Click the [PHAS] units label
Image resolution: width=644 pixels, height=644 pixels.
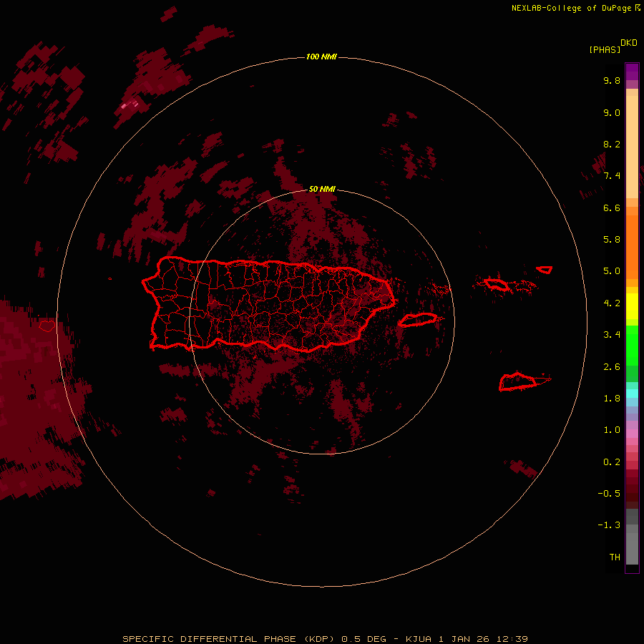click(x=605, y=49)
